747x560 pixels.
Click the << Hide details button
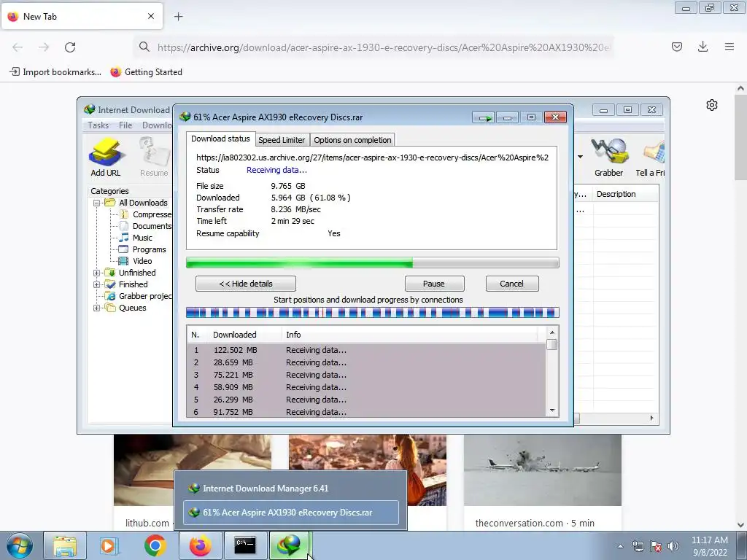pos(246,284)
